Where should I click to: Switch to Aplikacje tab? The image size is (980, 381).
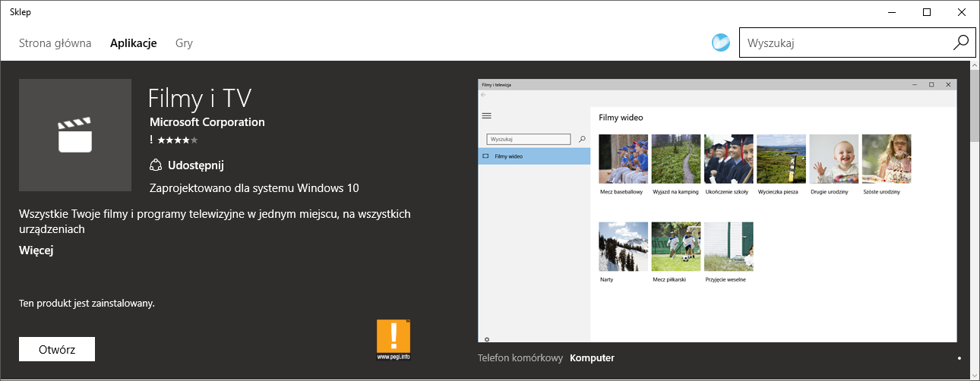(133, 43)
